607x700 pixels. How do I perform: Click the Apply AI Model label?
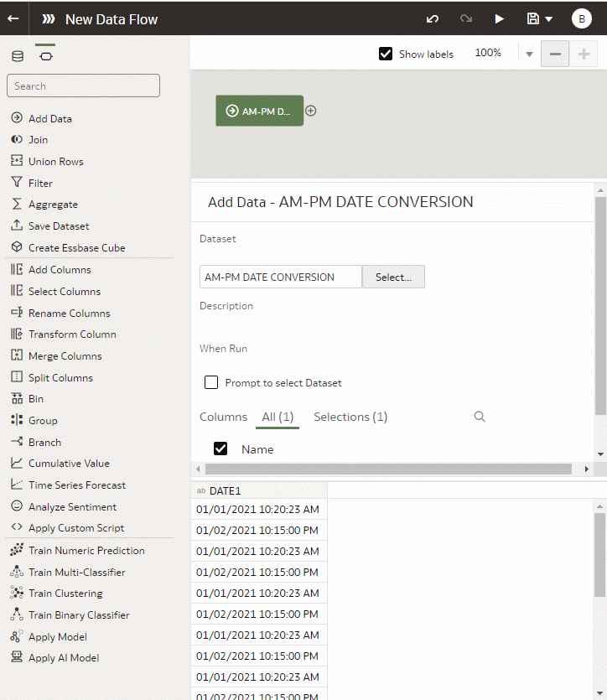point(64,658)
